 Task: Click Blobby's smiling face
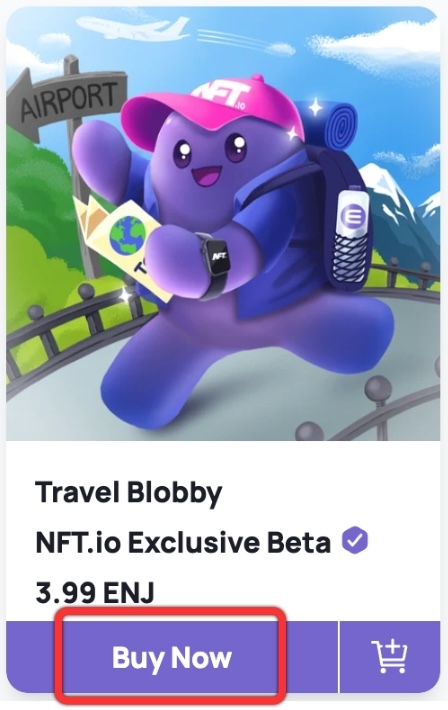click(210, 161)
